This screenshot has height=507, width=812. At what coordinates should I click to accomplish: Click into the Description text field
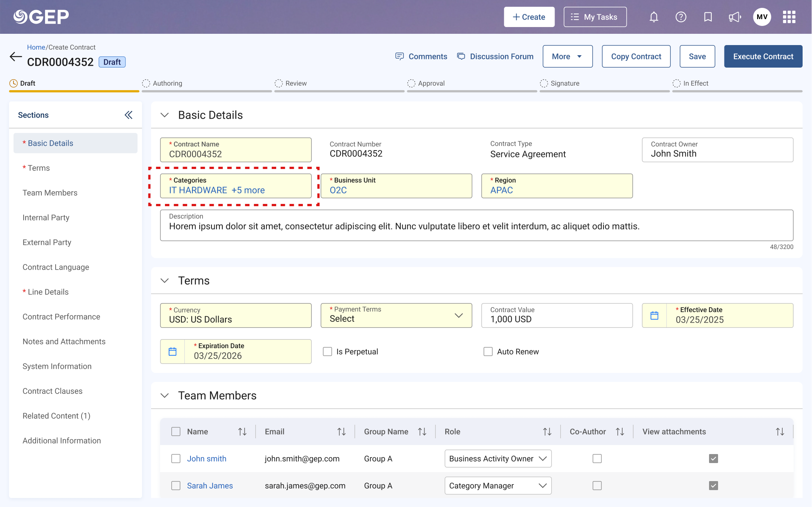click(476, 225)
